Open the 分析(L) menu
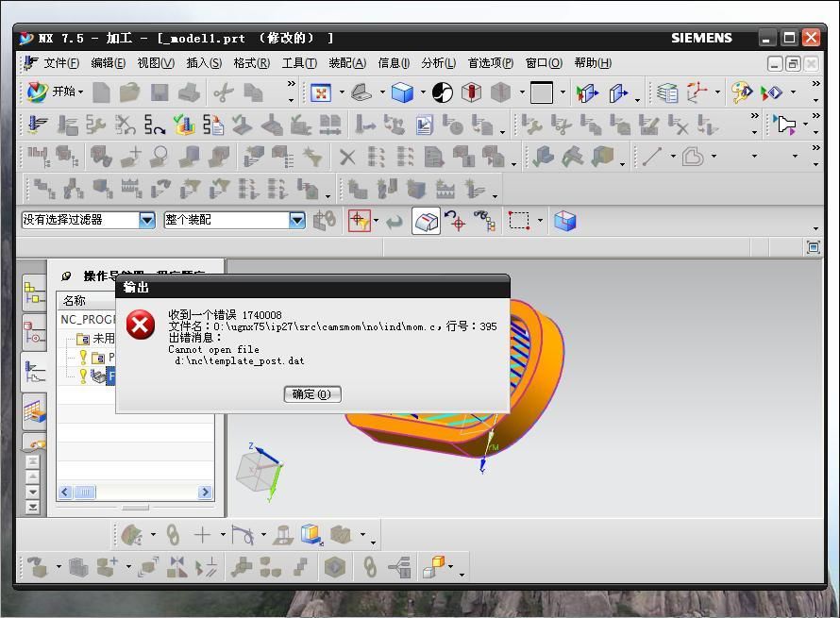 click(x=438, y=63)
